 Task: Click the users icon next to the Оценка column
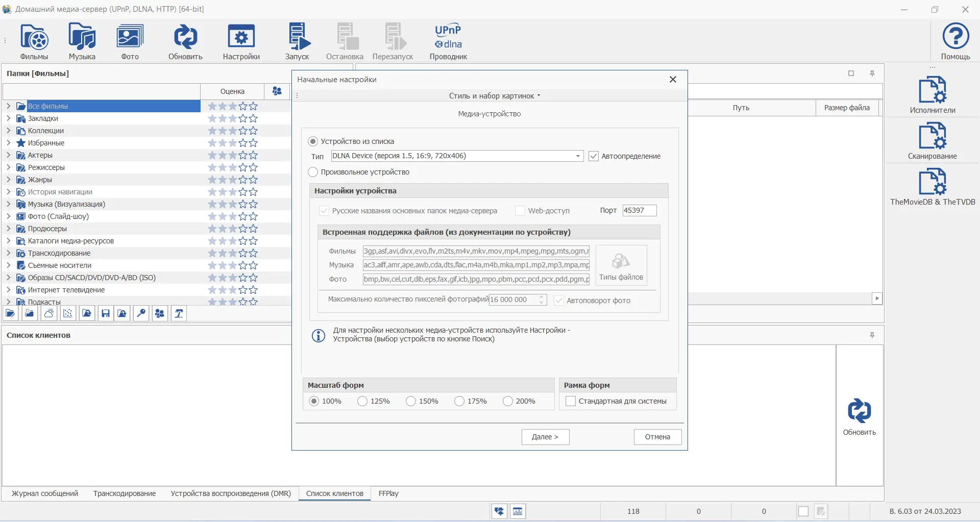(x=277, y=91)
